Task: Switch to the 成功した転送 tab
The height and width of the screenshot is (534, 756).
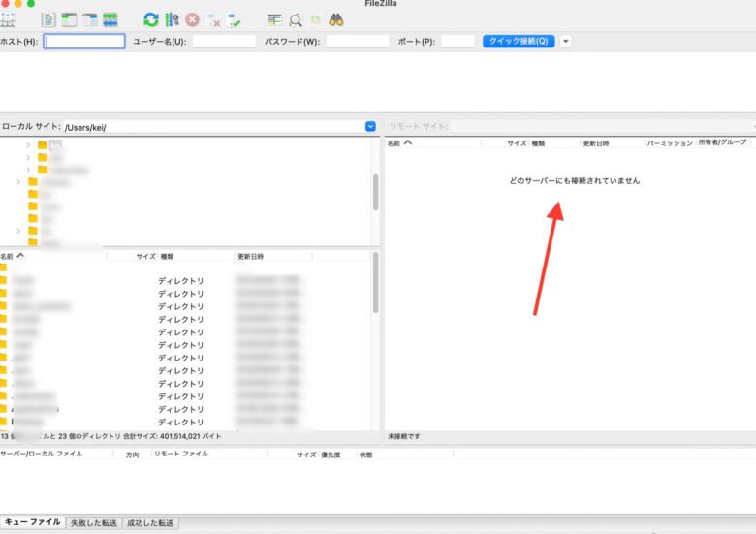Action: coord(152,522)
